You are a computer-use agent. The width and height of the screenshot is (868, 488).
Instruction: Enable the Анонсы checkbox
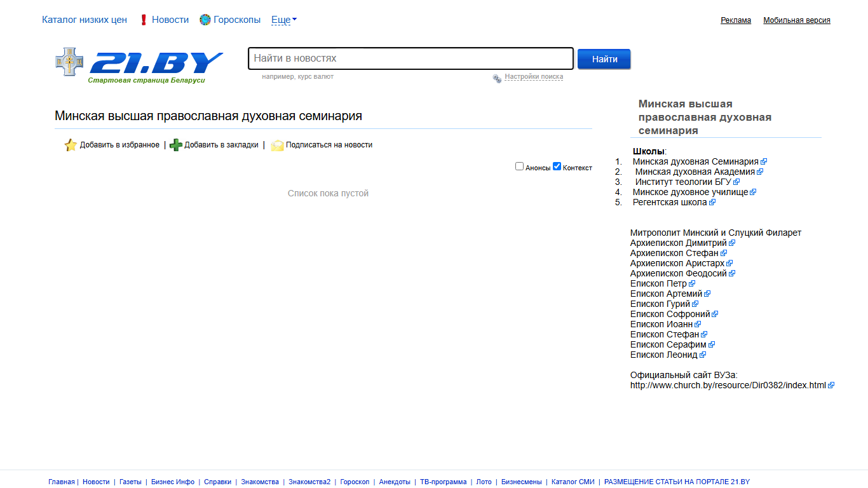[519, 166]
